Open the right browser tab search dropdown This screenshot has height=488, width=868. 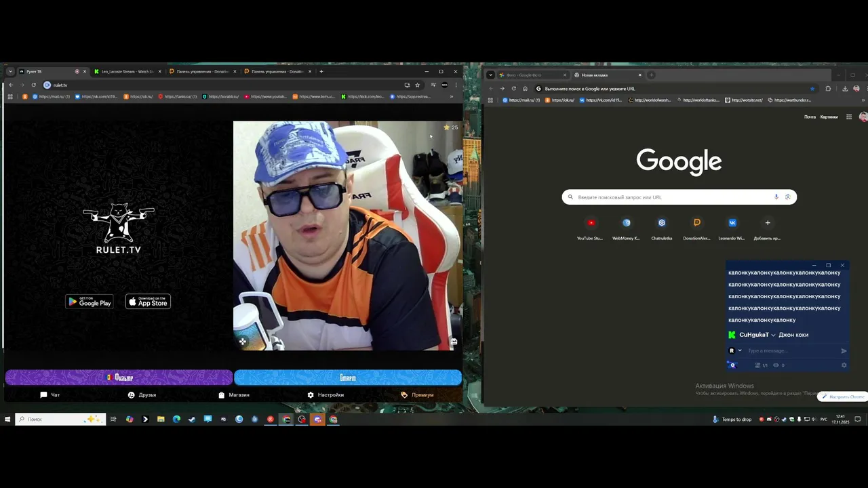coord(490,75)
